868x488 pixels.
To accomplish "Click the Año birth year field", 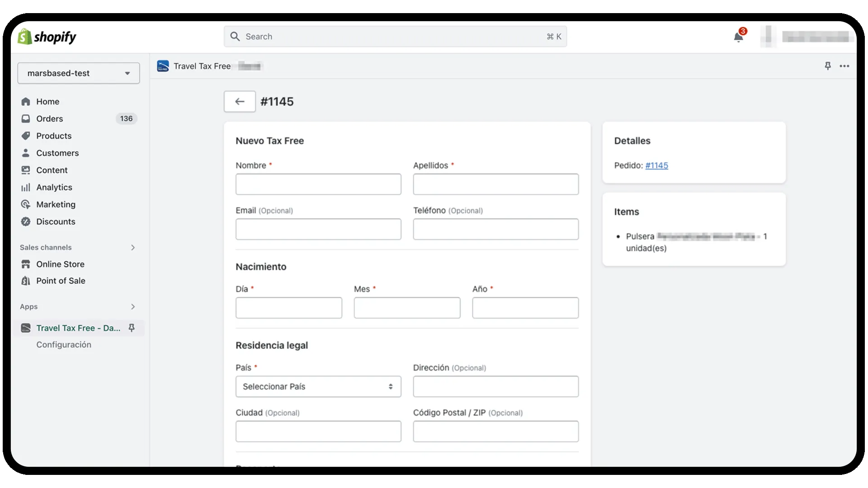I will click(x=525, y=308).
